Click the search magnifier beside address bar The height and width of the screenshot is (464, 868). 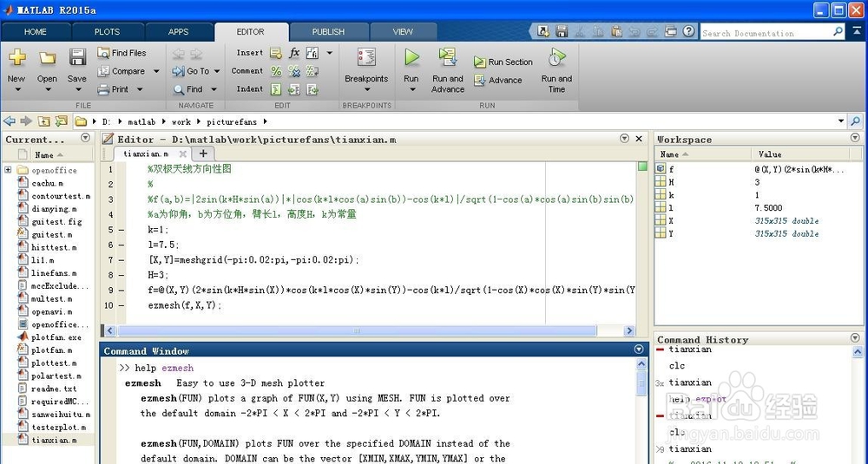point(856,121)
